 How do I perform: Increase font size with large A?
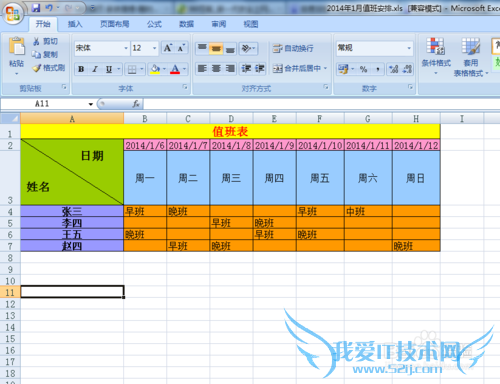168,48
